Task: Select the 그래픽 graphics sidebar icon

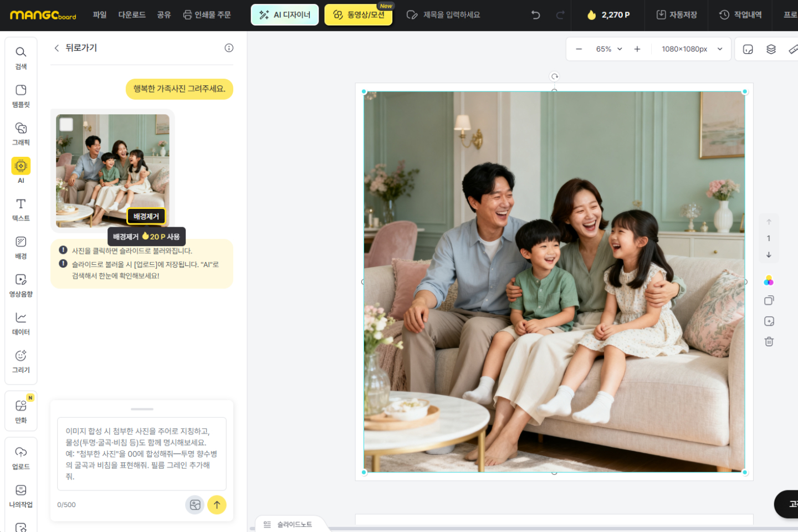Action: [21, 134]
